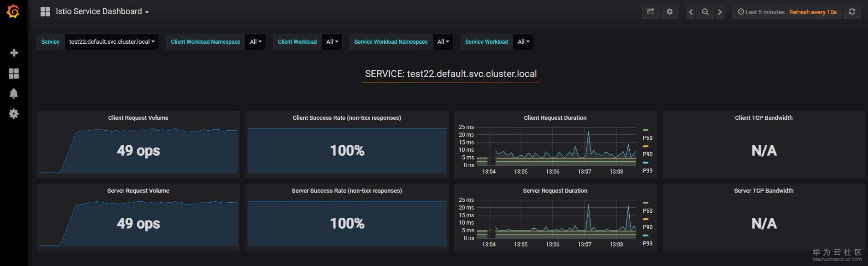
Task: Open the Dashboards grid icon in sidebar
Action: 14,73
